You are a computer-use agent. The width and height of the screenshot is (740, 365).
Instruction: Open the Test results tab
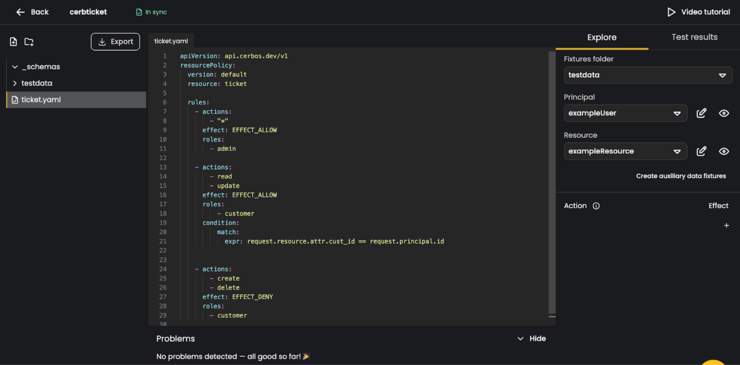(694, 37)
